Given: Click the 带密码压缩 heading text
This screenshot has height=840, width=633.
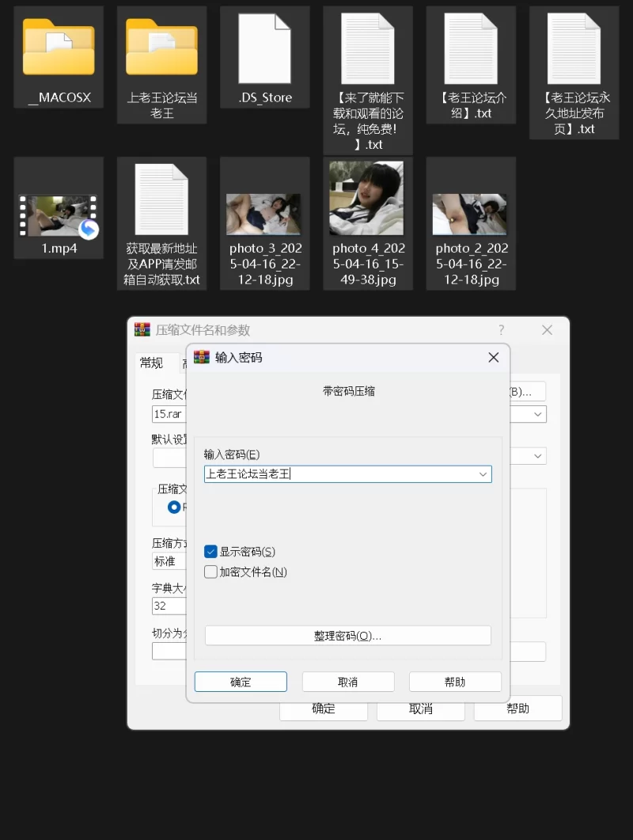Looking at the screenshot, I should (x=349, y=391).
